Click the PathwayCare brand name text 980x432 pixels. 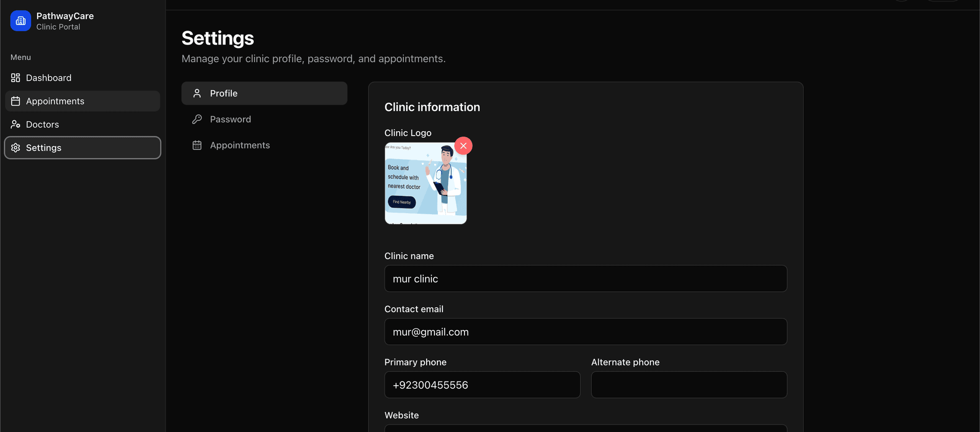click(65, 16)
